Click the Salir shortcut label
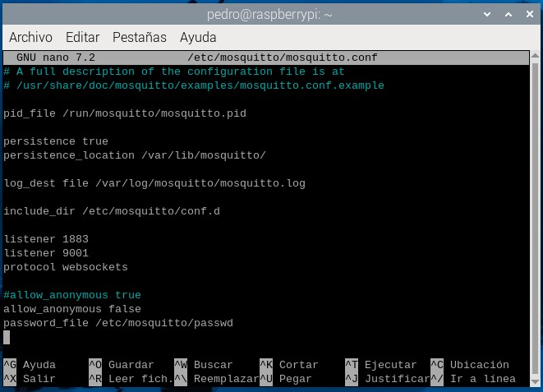 pyautogui.click(x=39, y=379)
